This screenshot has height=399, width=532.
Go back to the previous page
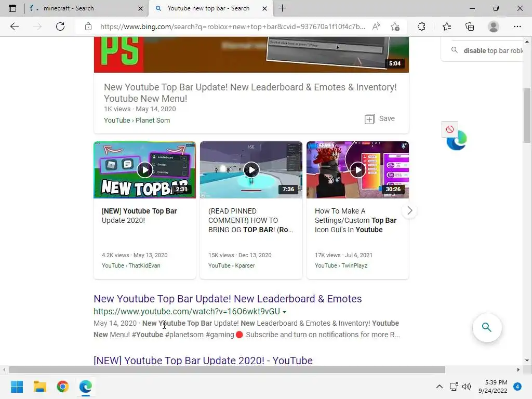(x=14, y=26)
